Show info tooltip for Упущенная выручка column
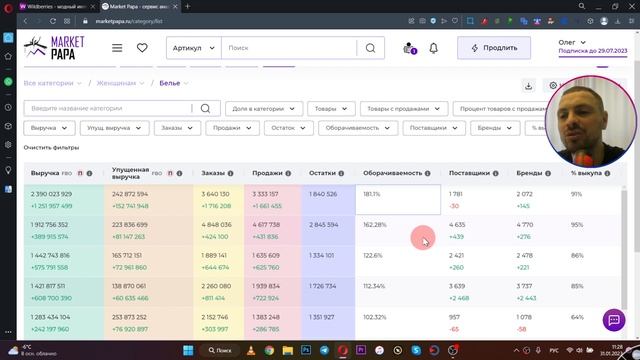The image size is (640, 360). coord(179,173)
